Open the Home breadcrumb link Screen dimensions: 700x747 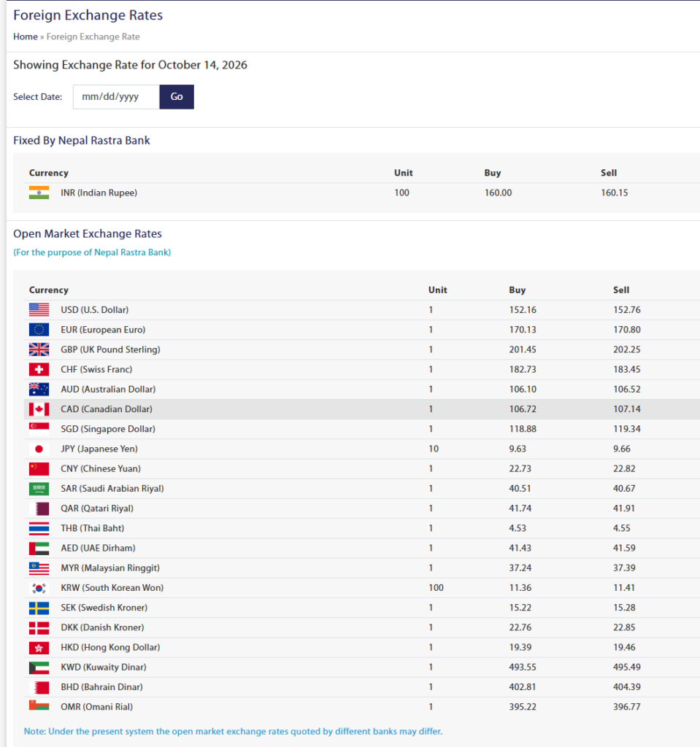26,36
